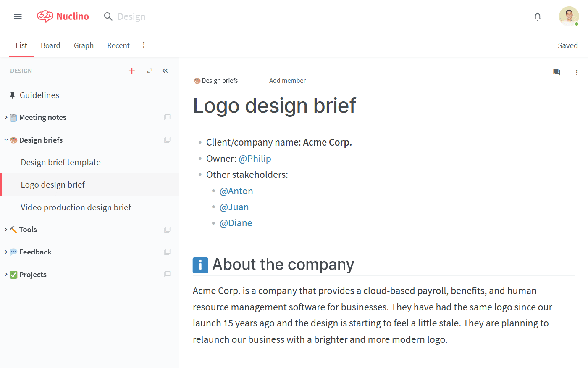Open the comments panel for this page
The image size is (588, 368).
click(556, 72)
